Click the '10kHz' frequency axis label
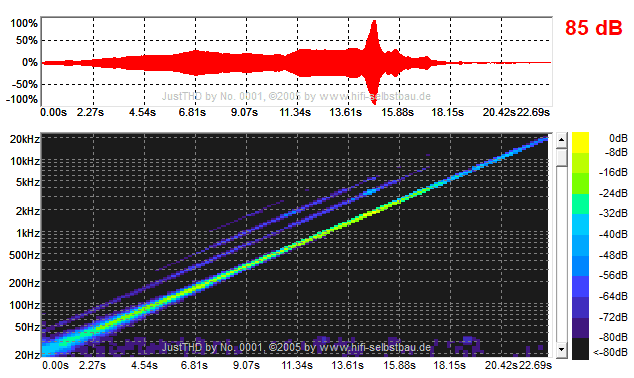The image size is (634, 378). [x=25, y=161]
